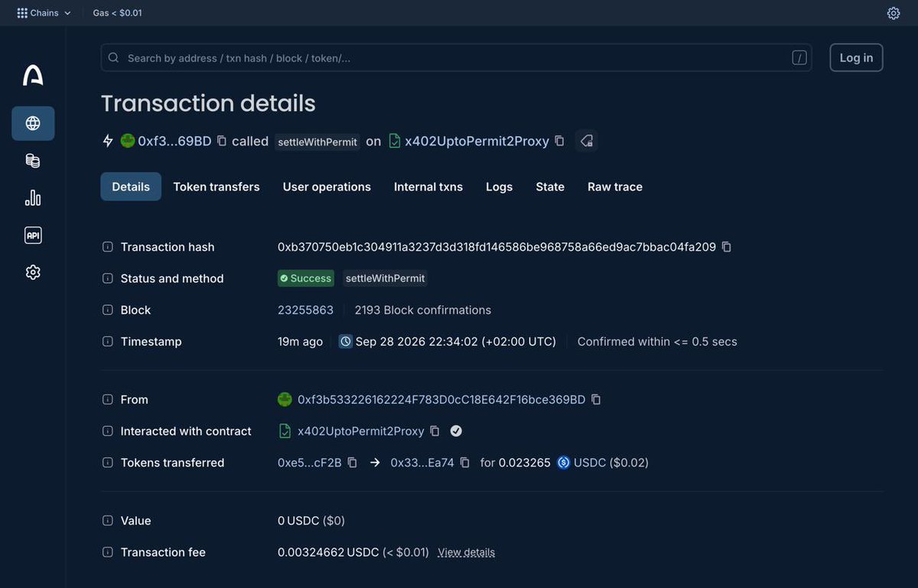Expand the Chains dropdown
This screenshot has height=588, width=918.
[44, 13]
